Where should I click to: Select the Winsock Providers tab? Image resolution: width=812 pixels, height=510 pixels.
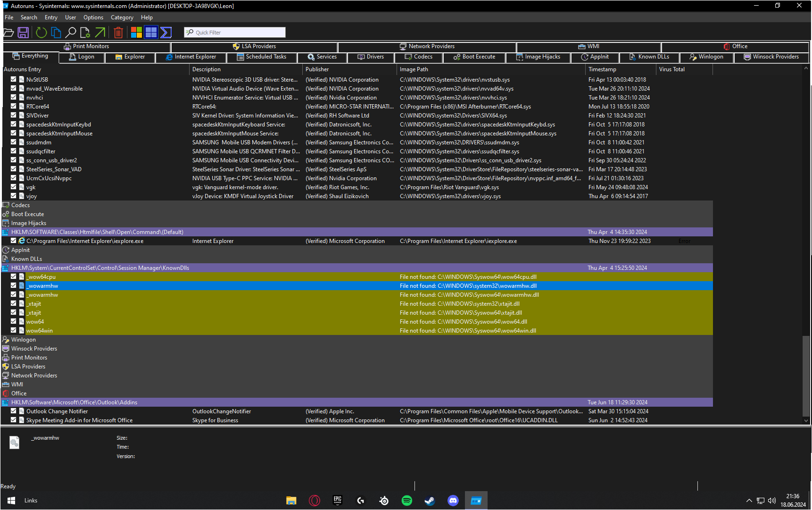771,57
